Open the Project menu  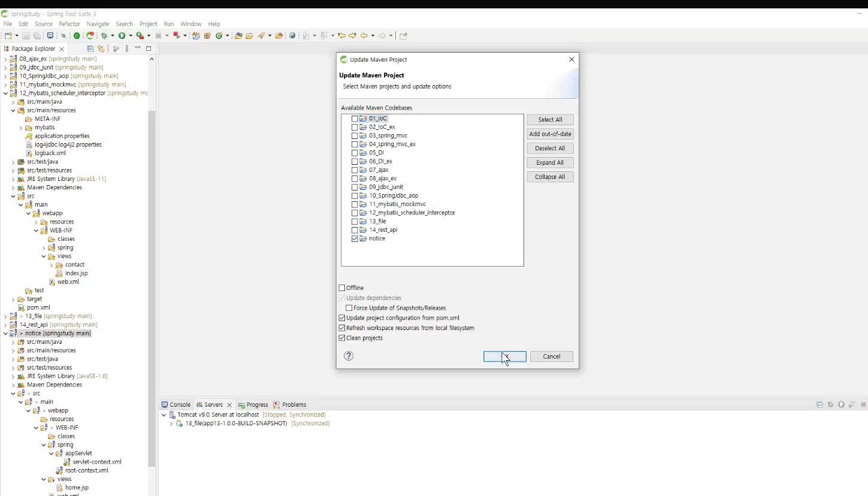coord(149,24)
